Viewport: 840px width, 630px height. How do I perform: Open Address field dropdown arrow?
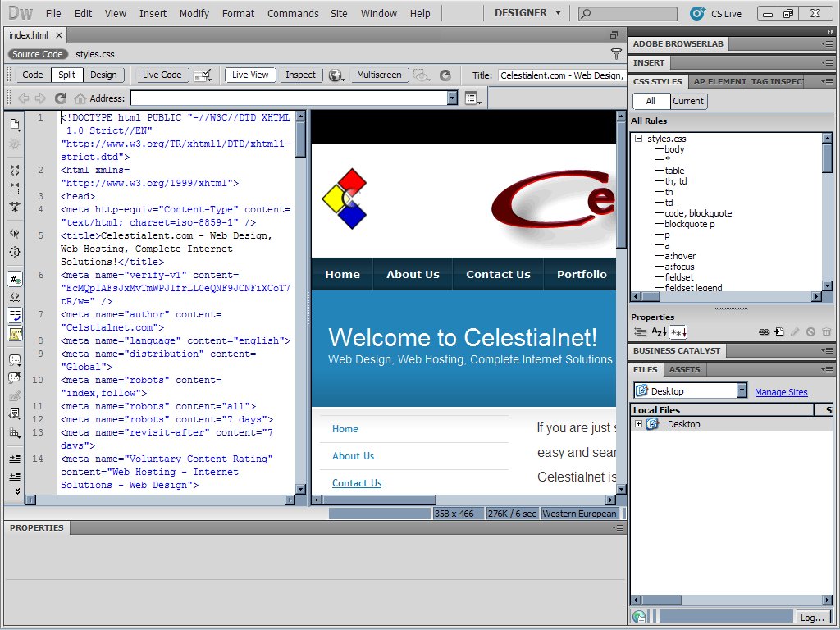[x=453, y=98]
